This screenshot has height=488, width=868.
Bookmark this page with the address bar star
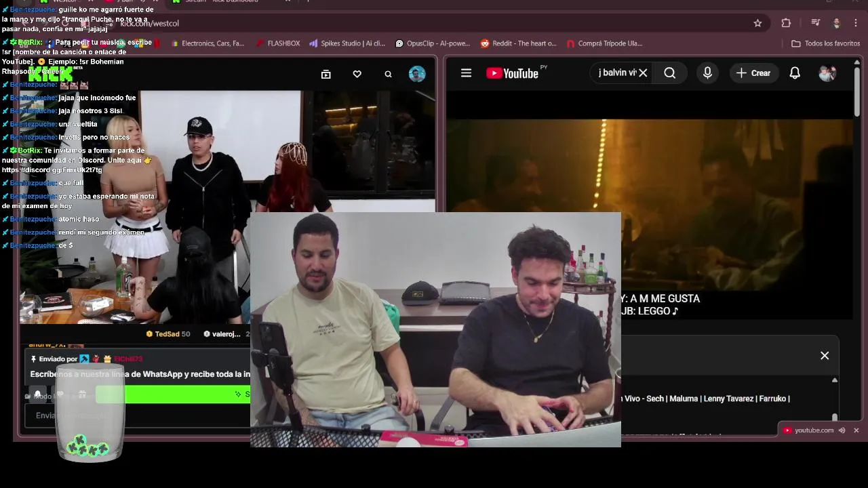(757, 23)
